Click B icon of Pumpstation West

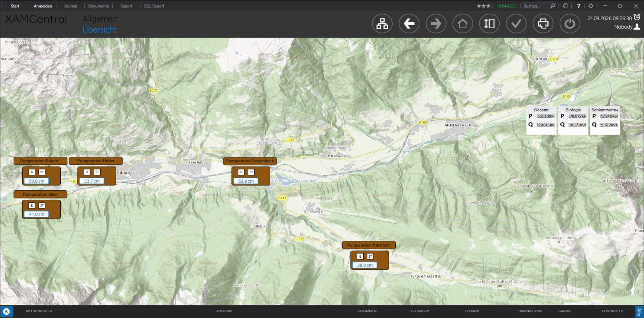click(32, 205)
